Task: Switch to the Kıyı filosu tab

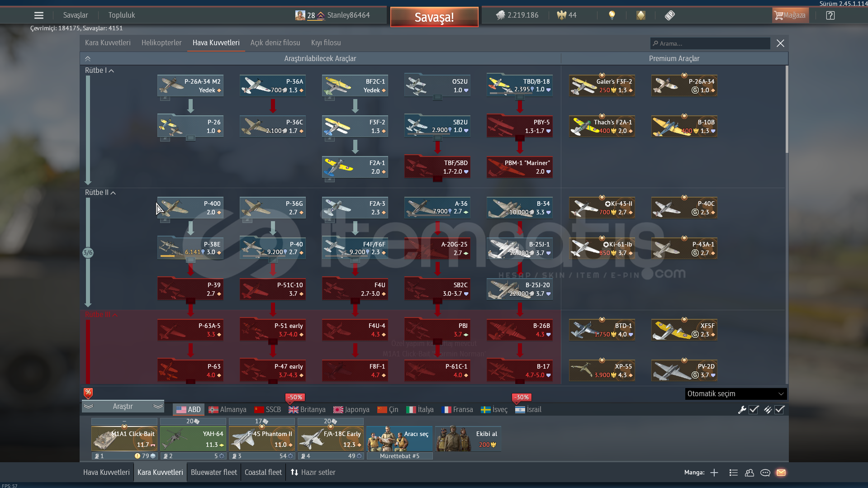Action: point(326,43)
